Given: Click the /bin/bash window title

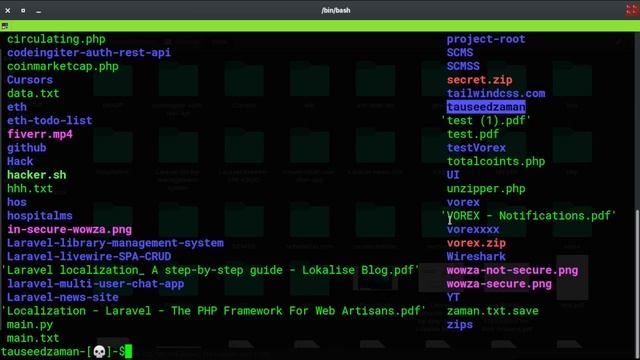Looking at the screenshot, I should pyautogui.click(x=336, y=10).
